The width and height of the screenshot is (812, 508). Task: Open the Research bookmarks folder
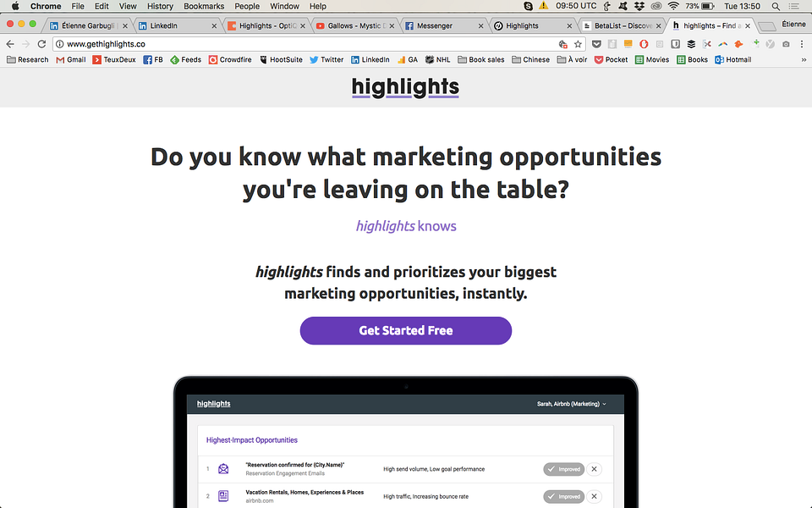pos(27,59)
